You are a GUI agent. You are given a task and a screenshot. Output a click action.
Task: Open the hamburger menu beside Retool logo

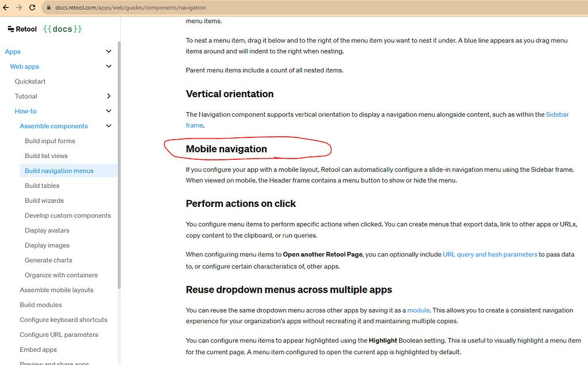[x=11, y=29]
